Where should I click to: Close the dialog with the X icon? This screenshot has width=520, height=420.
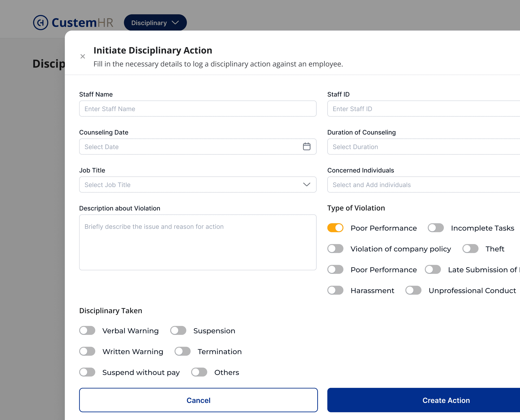[x=83, y=56]
